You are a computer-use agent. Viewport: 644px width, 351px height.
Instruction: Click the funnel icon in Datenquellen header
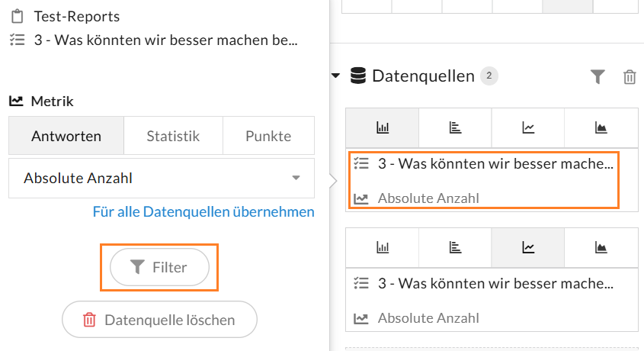[598, 76]
